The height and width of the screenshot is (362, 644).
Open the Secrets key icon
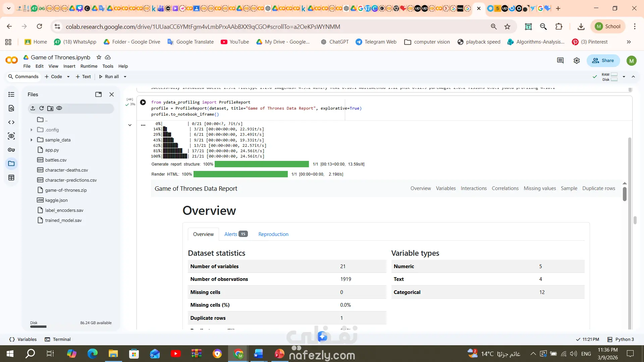tap(11, 150)
